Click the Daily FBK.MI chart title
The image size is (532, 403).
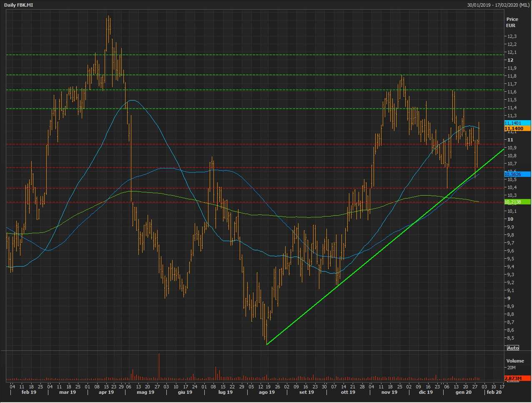pos(19,5)
